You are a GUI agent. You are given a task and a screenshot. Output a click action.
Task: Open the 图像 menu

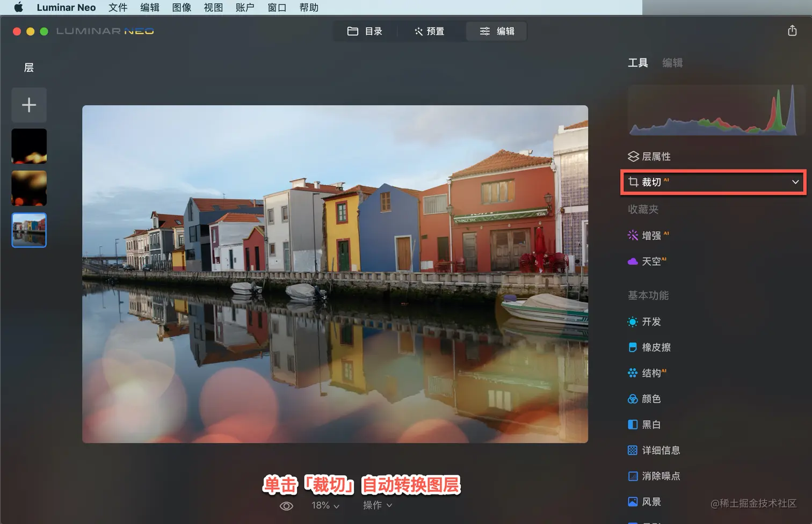click(x=182, y=8)
